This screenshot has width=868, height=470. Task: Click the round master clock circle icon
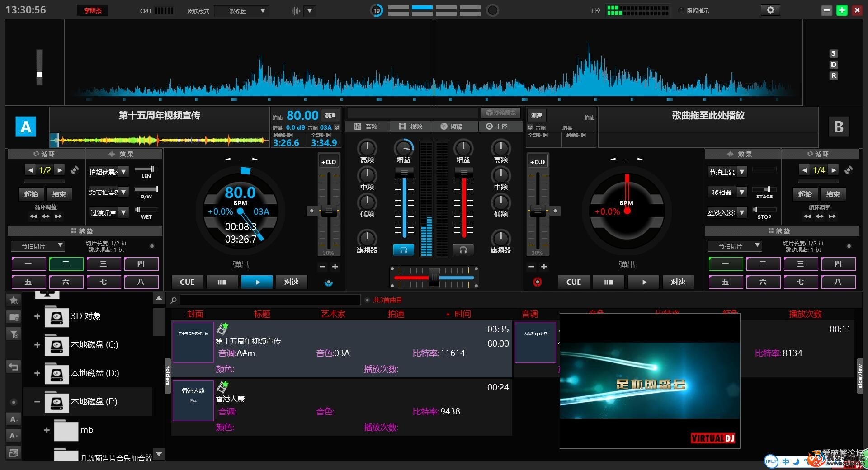(492, 10)
